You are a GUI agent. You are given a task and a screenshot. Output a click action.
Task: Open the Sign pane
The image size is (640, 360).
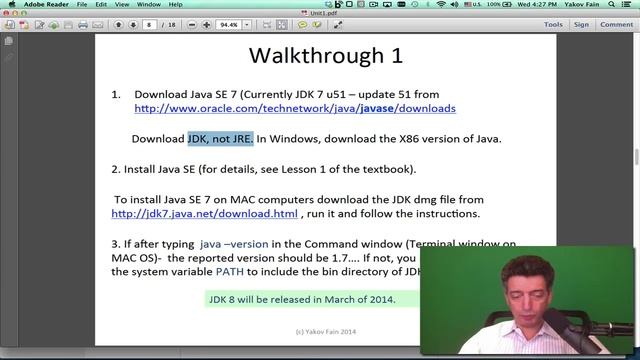581,24
